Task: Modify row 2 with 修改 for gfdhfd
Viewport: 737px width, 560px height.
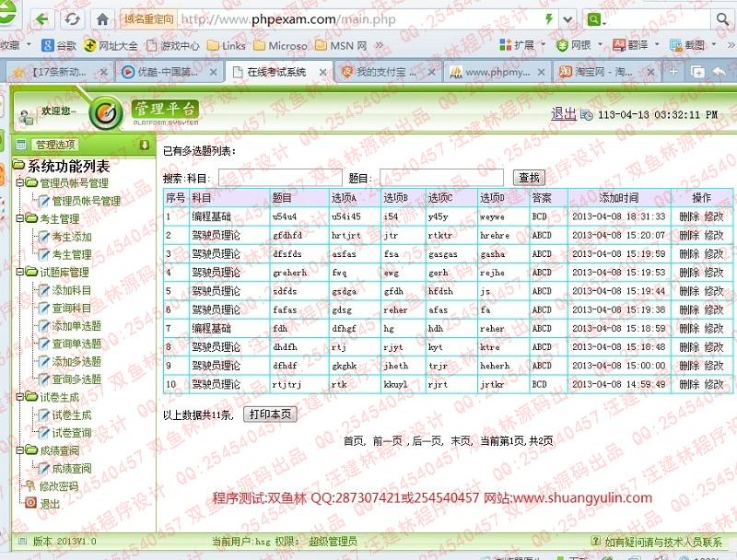Action: [714, 235]
